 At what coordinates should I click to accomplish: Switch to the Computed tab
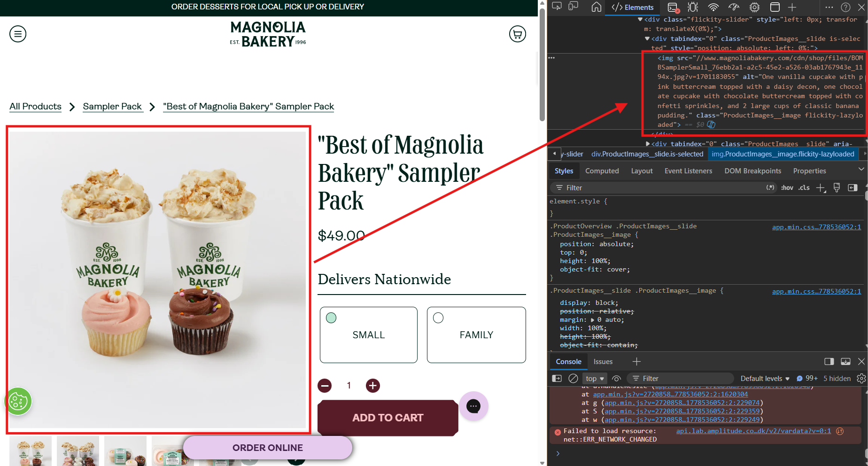tap(602, 171)
